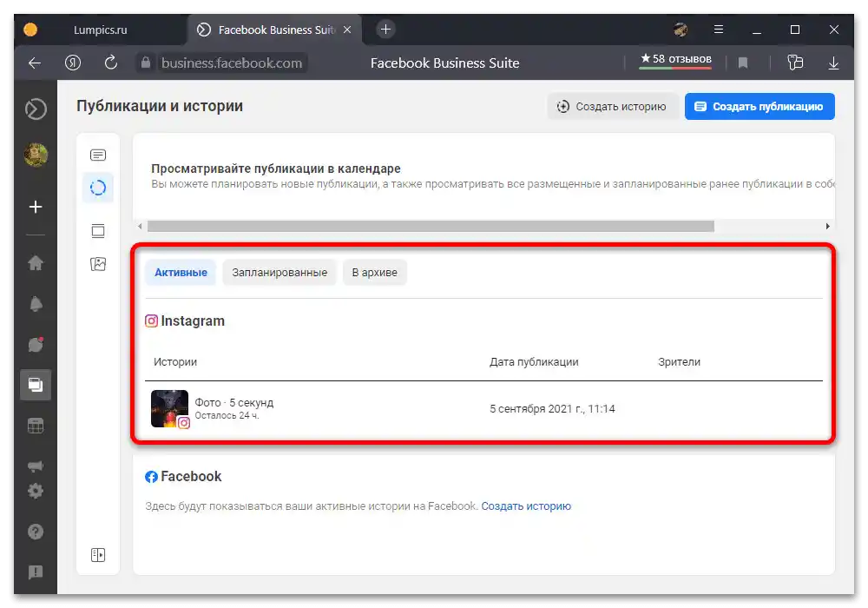Click the Instagram section heading
The width and height of the screenshot is (868, 608).
point(185,321)
